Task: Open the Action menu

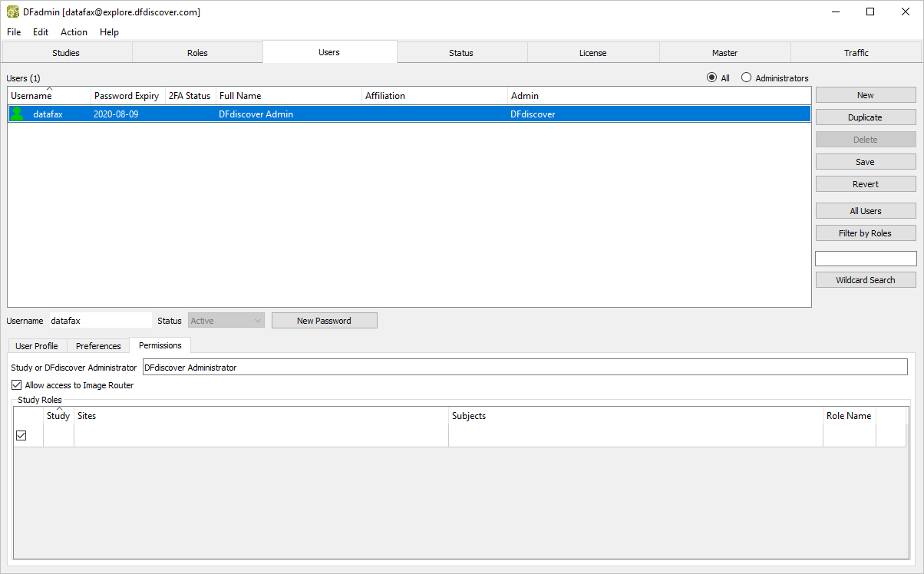Action: 74,32
